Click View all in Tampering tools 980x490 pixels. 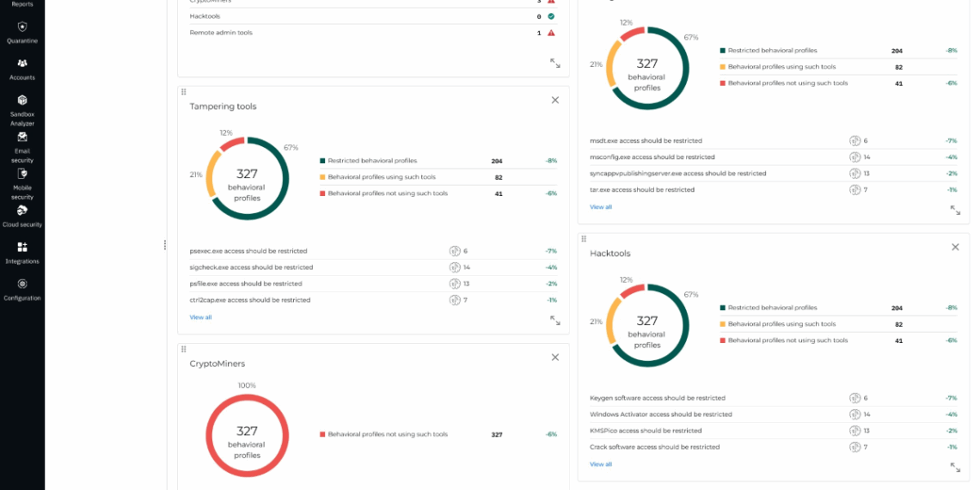[200, 317]
